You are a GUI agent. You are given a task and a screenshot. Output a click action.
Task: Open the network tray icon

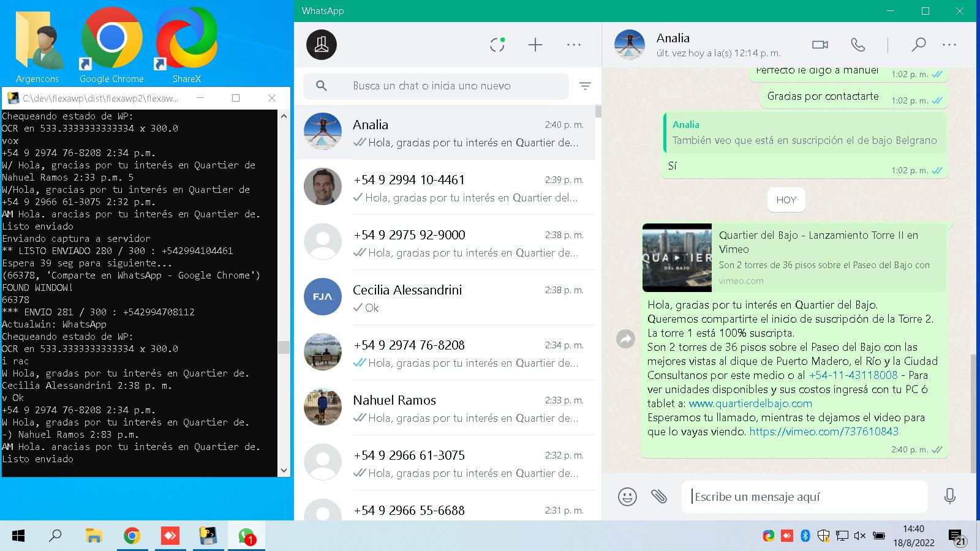[842, 536]
